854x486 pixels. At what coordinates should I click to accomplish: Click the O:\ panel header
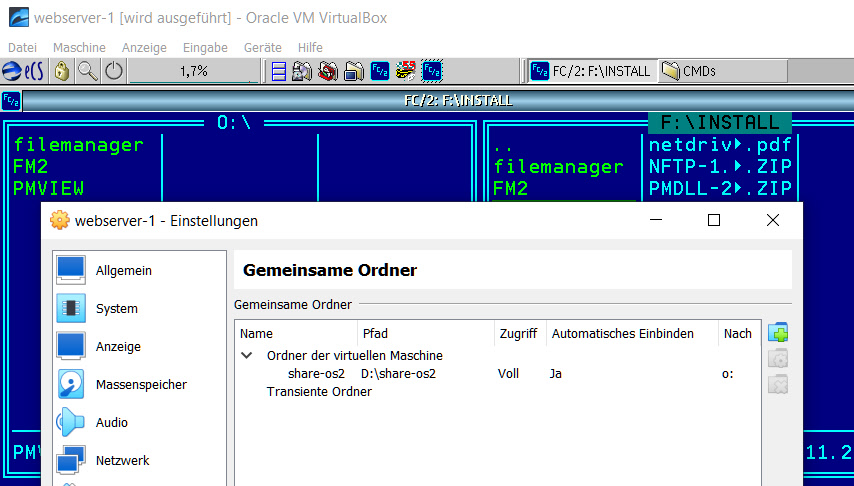(234, 123)
